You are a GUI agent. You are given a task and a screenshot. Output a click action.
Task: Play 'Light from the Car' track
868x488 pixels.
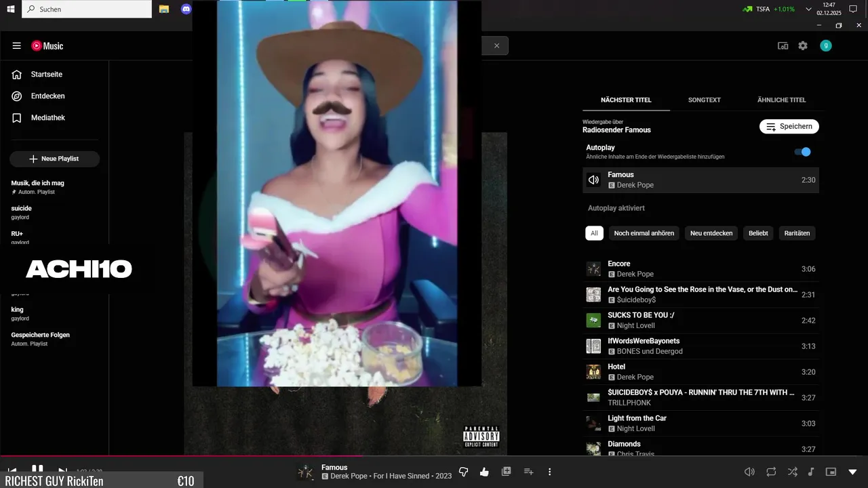(x=701, y=424)
